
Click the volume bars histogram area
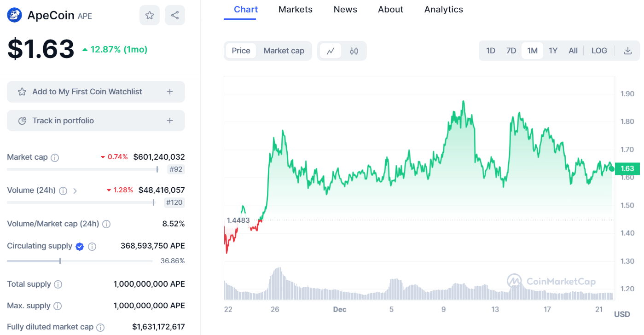pos(418,283)
